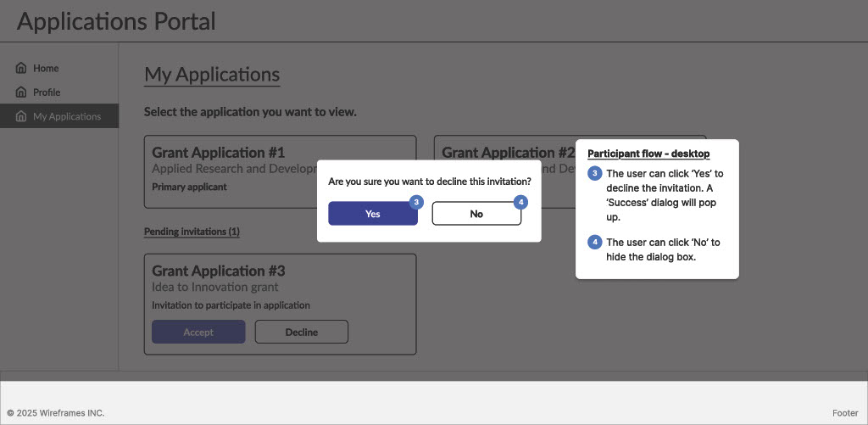This screenshot has height=425, width=868.
Task: Click annotation badge 3 on Yes button
Action: [x=416, y=202]
